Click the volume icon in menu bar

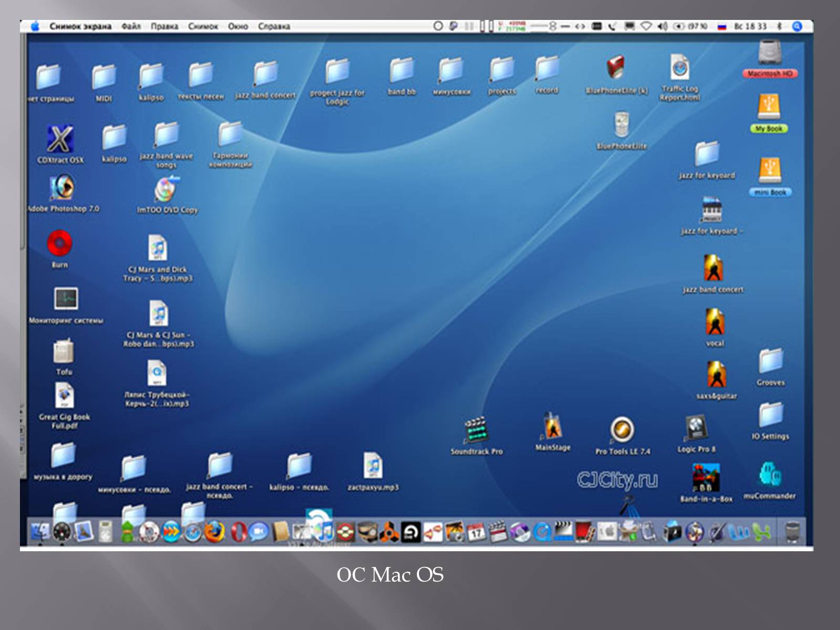click(x=663, y=26)
